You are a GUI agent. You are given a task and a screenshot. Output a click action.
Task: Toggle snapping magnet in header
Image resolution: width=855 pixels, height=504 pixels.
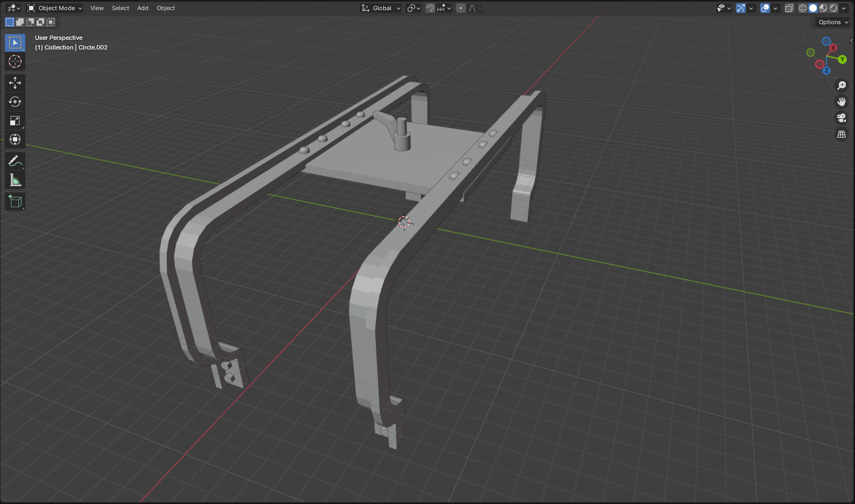[430, 8]
